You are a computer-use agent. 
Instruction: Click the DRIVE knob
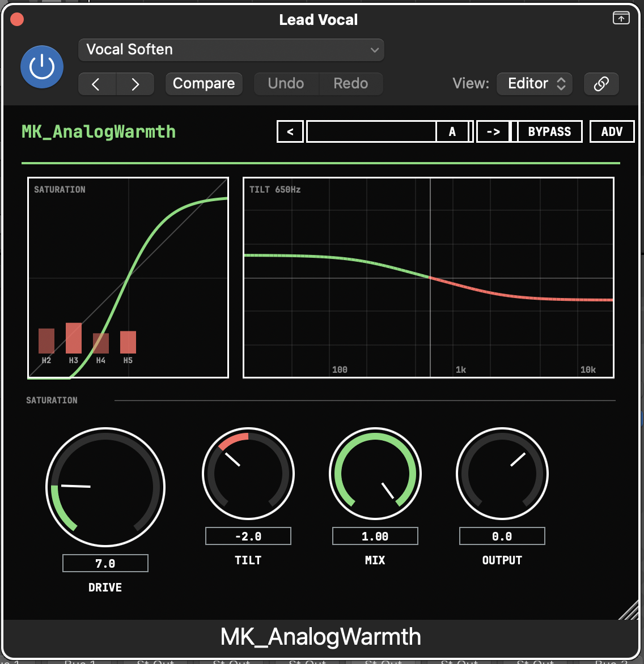105,487
